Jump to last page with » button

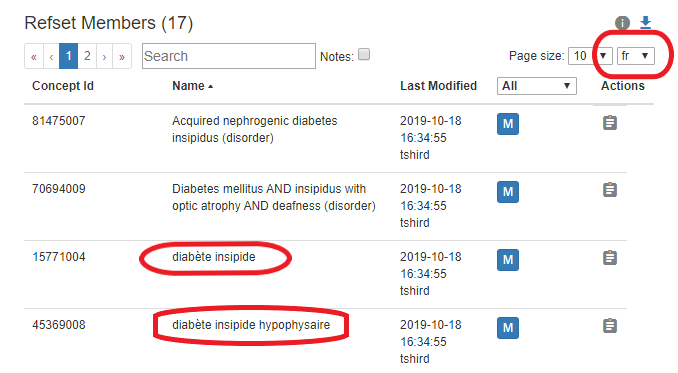(122, 56)
